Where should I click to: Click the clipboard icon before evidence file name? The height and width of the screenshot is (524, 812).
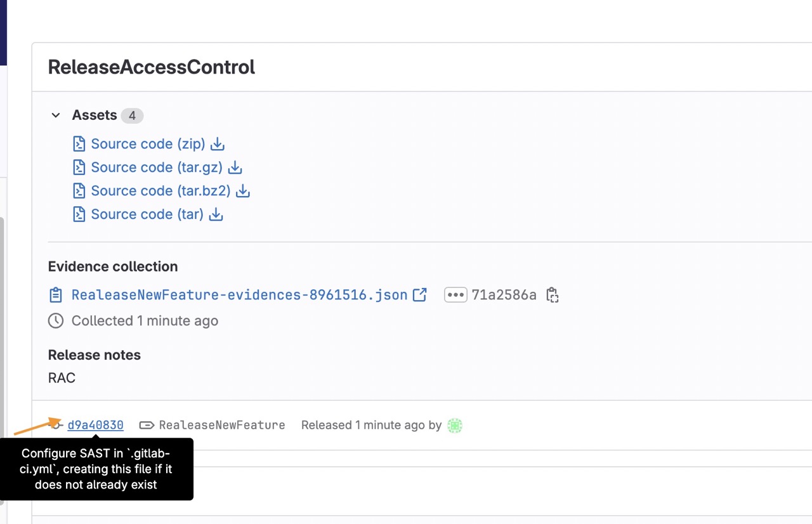56,295
